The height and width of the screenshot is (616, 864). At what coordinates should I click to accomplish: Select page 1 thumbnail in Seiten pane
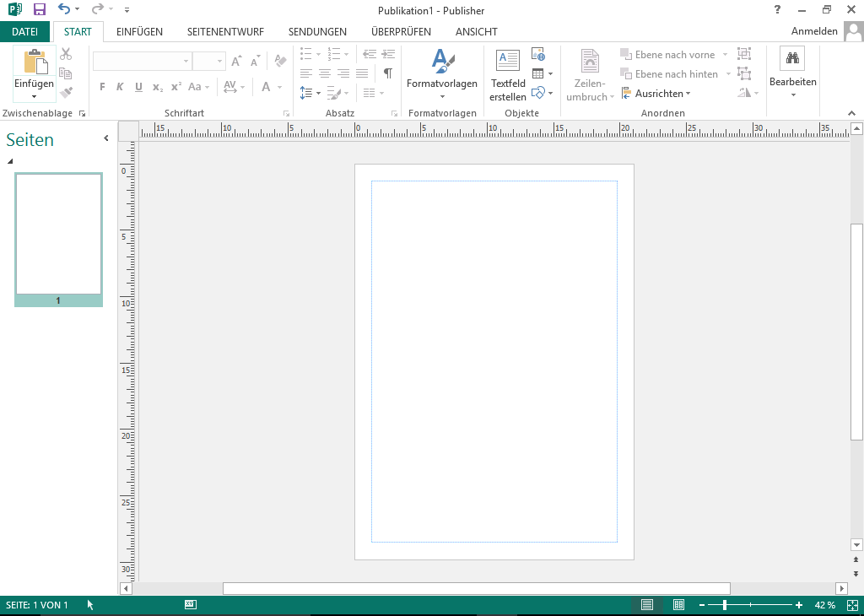[58, 234]
